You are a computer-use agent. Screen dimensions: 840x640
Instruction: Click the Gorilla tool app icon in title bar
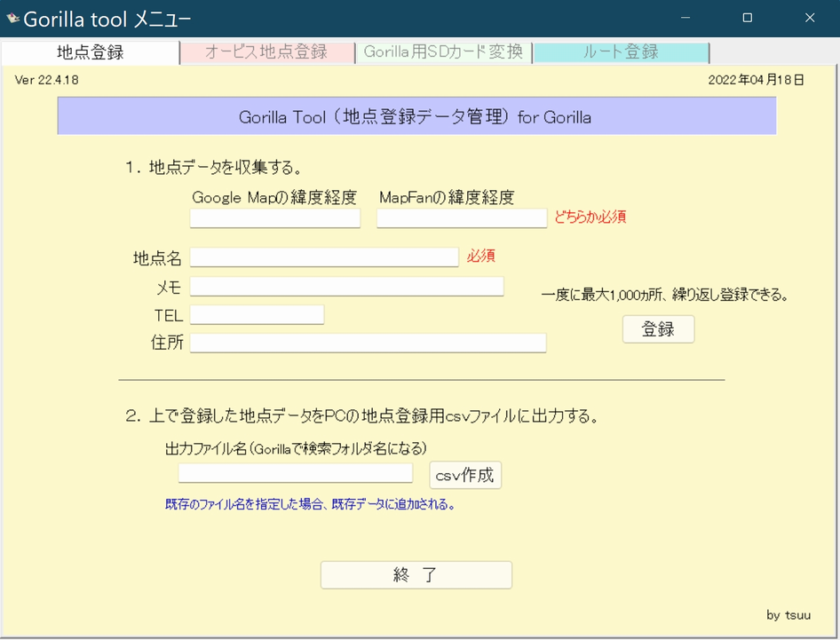(12, 19)
